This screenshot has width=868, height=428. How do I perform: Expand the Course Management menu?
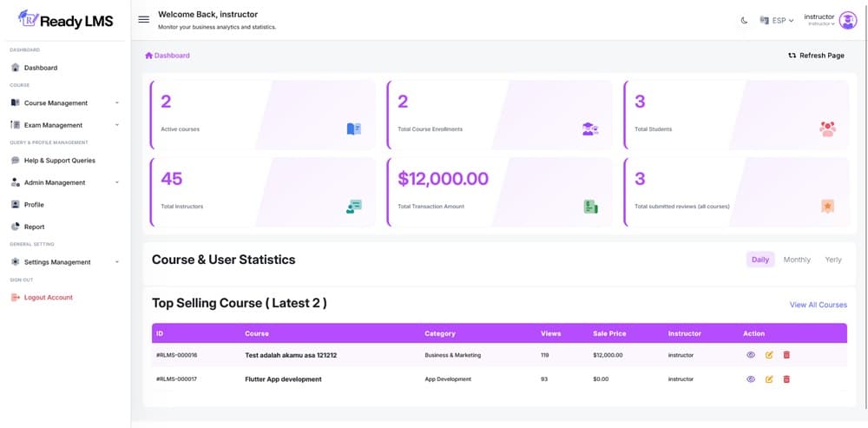click(56, 102)
